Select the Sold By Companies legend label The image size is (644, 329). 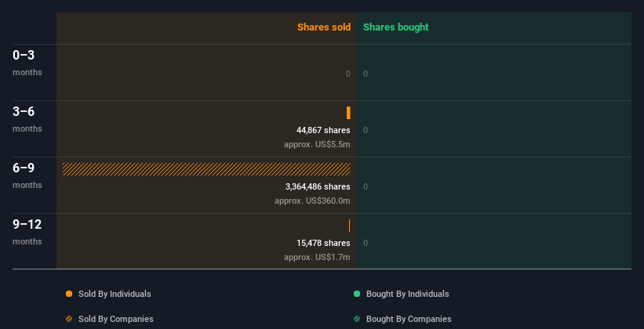pos(116,319)
